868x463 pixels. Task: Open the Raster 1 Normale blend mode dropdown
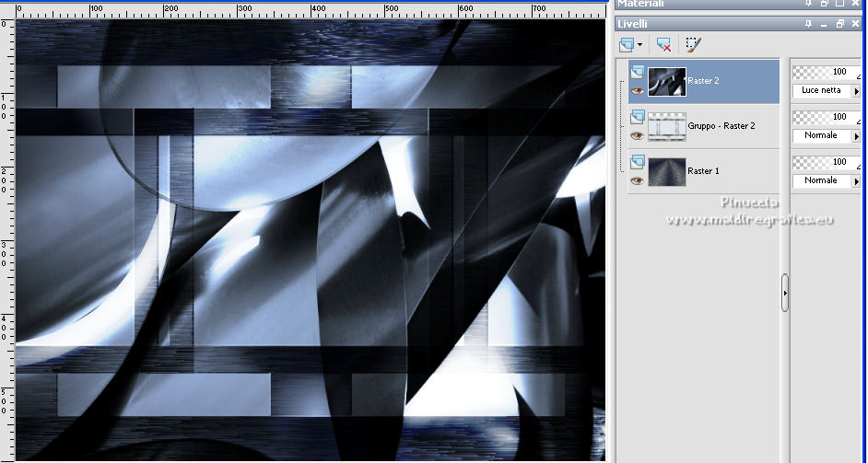(827, 180)
